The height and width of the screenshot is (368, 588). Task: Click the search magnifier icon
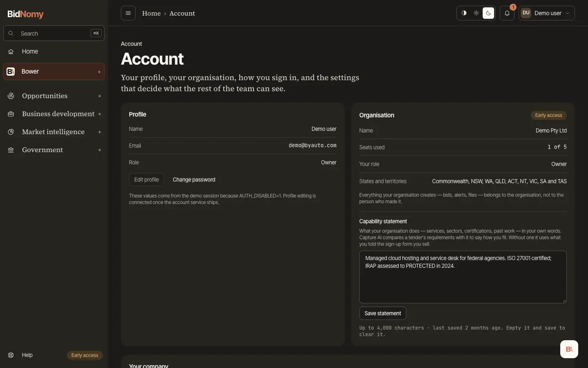[11, 33]
